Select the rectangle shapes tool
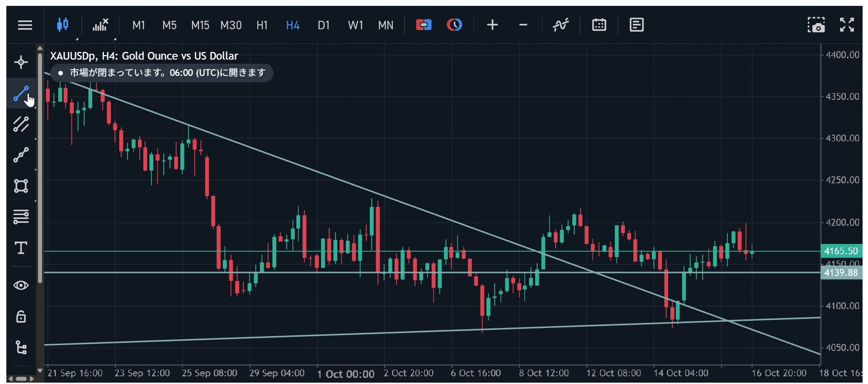This screenshot has height=384, width=868. [x=21, y=186]
